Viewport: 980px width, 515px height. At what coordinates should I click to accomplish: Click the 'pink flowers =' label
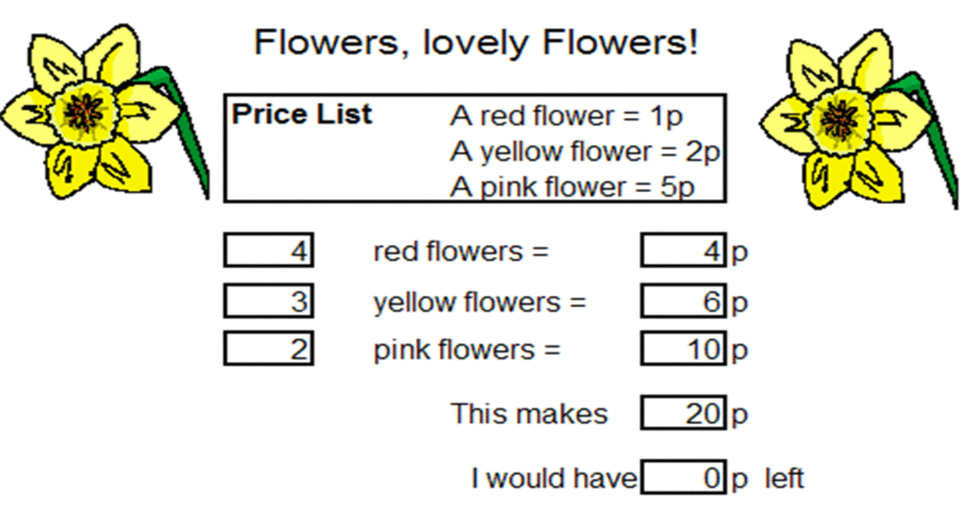click(467, 351)
